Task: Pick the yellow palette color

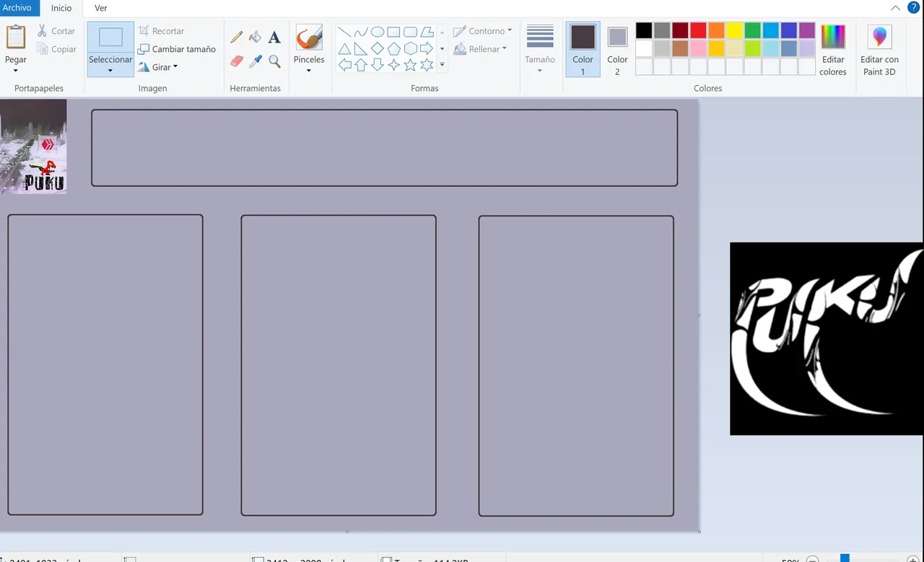Action: point(734,30)
